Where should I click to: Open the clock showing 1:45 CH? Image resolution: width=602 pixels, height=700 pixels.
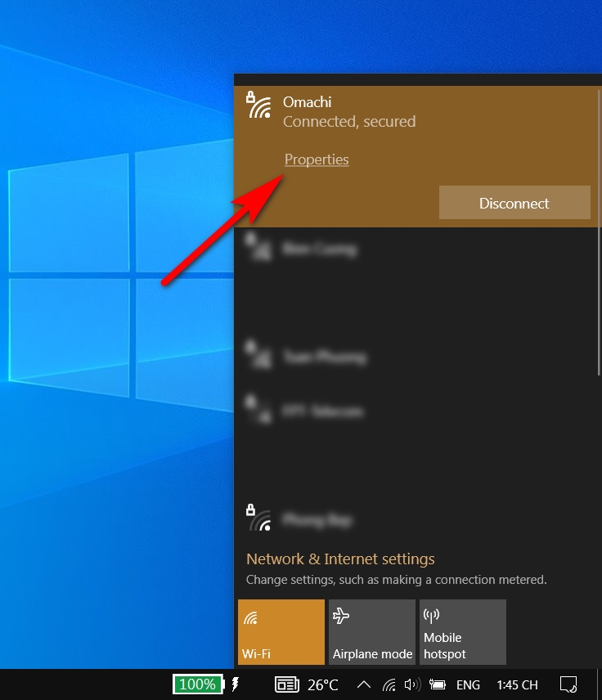[x=517, y=684]
